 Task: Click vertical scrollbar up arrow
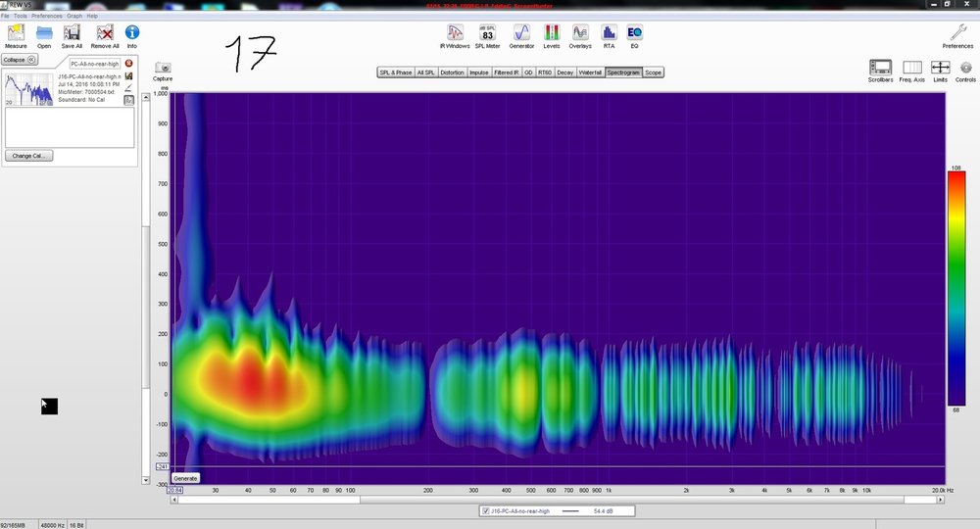click(x=146, y=97)
